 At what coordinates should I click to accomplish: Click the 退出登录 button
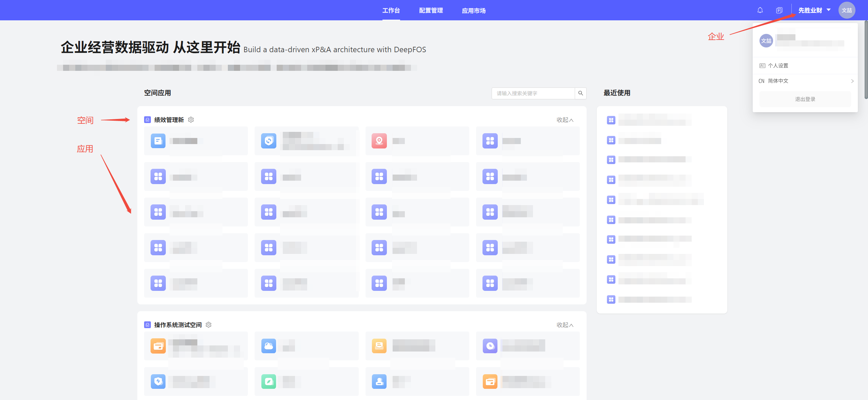point(805,99)
